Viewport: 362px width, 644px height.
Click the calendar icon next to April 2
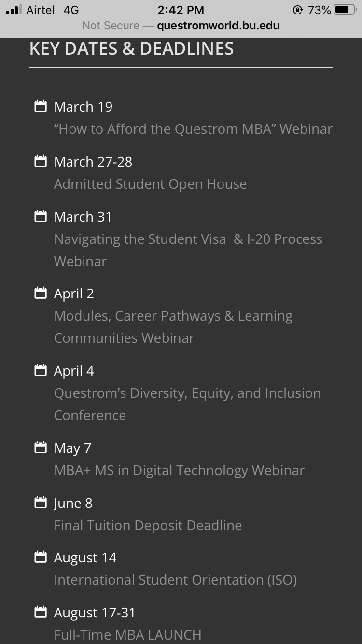pyautogui.click(x=41, y=293)
